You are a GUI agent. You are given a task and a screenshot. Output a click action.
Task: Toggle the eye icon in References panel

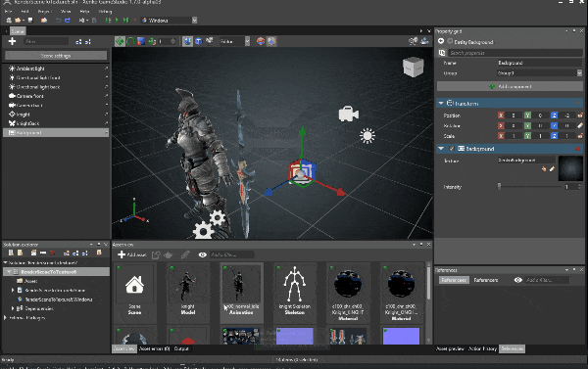518,280
